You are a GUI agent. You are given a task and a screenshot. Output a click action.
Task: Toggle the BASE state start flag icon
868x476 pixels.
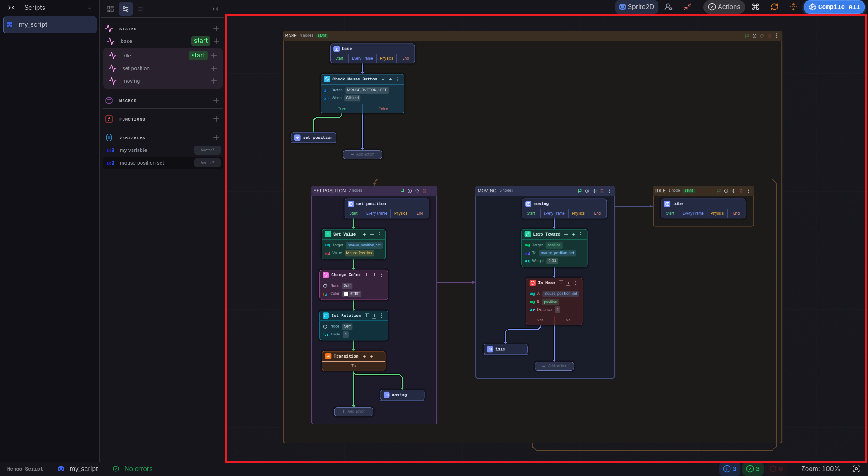pyautogui.click(x=747, y=36)
